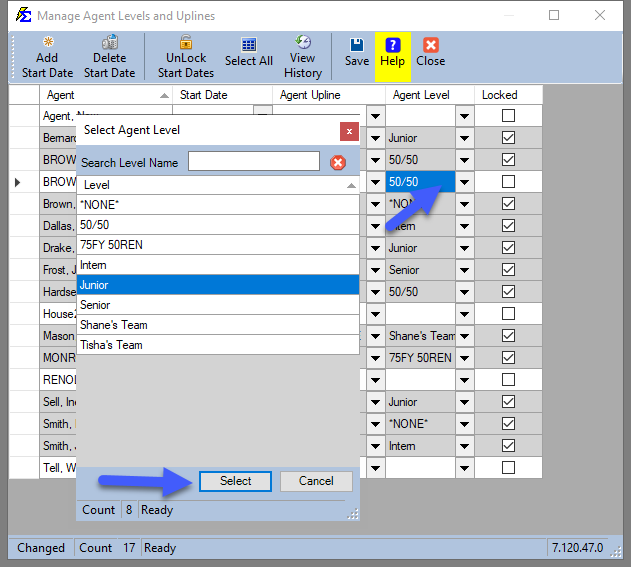
Task: Open the Agent Level dropdown for 75FY 50REN row
Action: (464, 358)
